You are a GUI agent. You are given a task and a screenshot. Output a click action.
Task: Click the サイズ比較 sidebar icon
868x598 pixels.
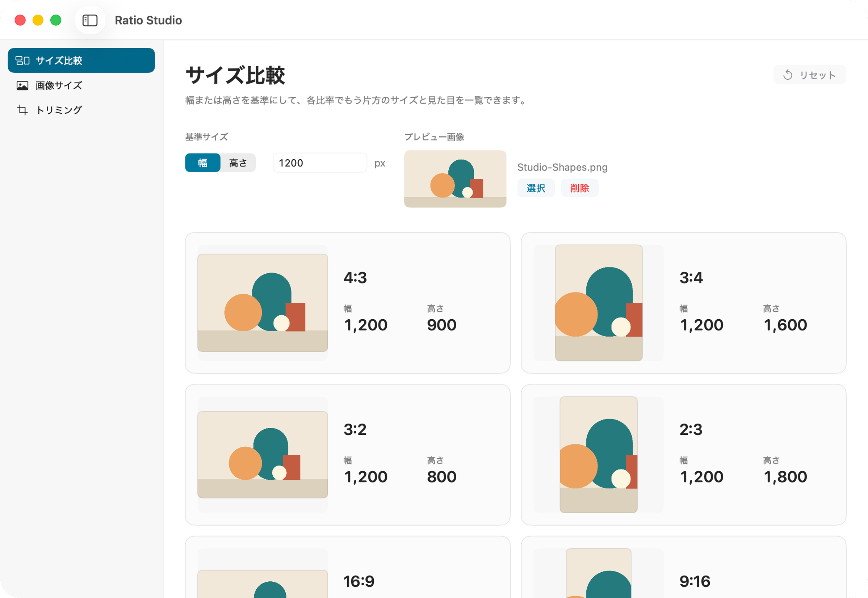tap(22, 60)
